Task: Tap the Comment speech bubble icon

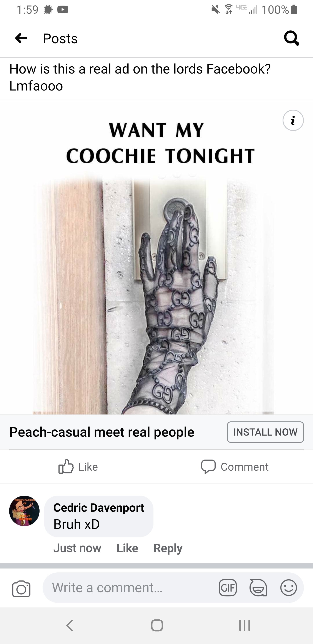Action: pos(208,466)
